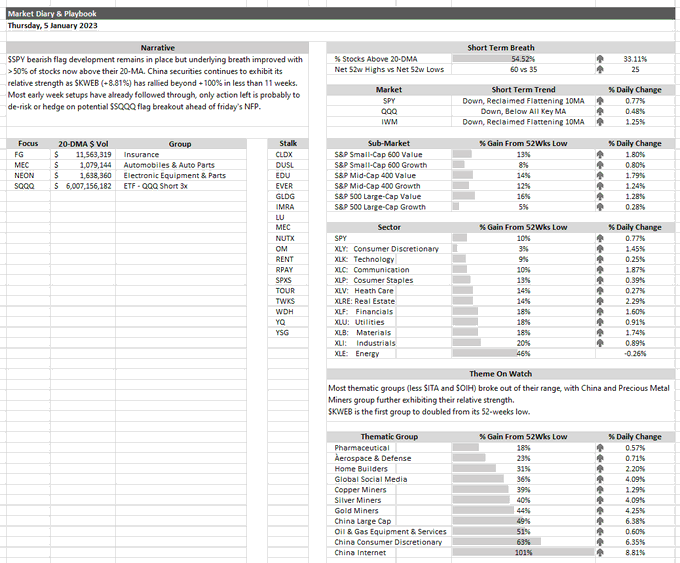Click the up-arrow icon for China Consumer Discretionary
Image resolution: width=680 pixels, height=563 pixels.
(x=600, y=542)
